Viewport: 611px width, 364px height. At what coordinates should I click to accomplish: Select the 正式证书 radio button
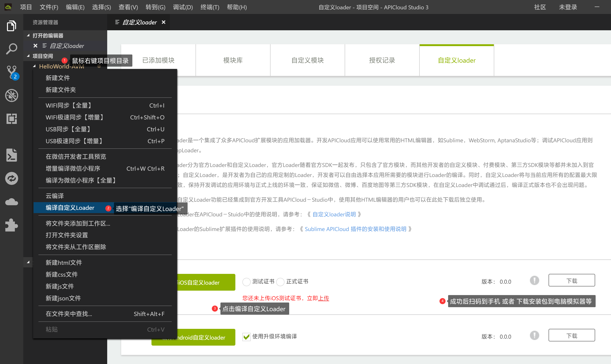coord(280,282)
